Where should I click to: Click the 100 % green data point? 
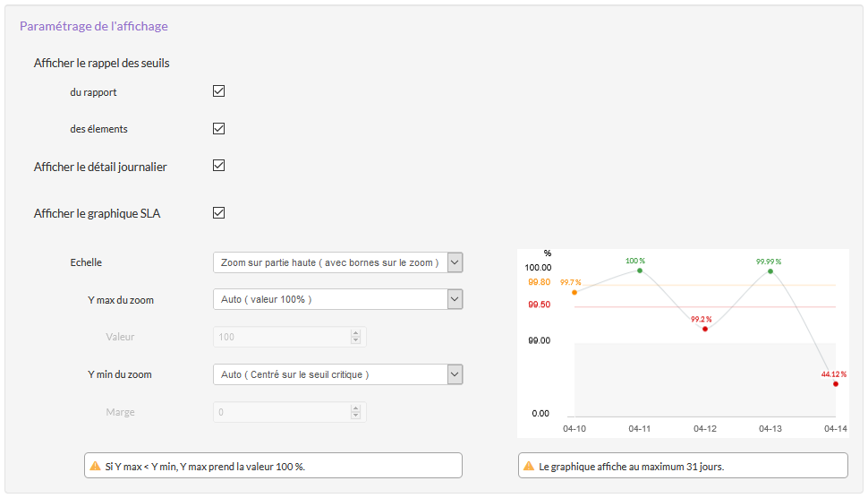click(640, 270)
